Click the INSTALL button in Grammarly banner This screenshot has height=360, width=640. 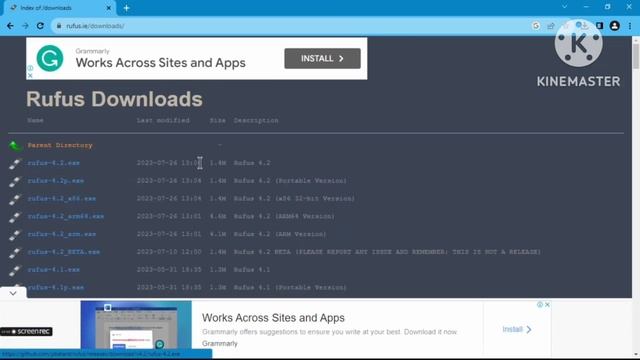tap(322, 58)
